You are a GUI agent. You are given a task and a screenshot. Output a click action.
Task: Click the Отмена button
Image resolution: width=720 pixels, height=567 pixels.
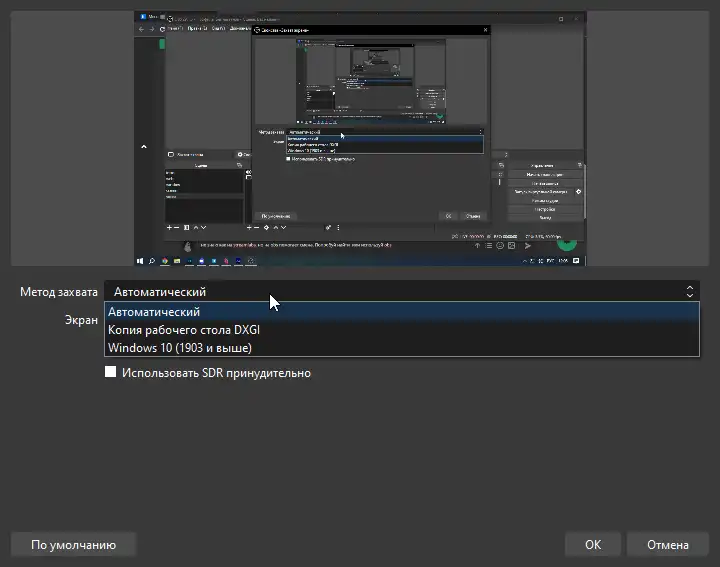tap(667, 545)
